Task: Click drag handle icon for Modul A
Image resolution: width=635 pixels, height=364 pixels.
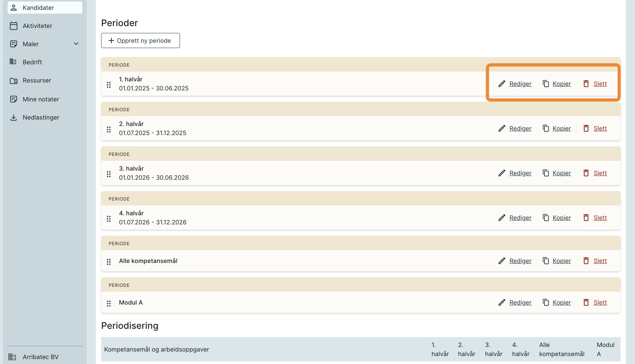Action: (x=109, y=303)
